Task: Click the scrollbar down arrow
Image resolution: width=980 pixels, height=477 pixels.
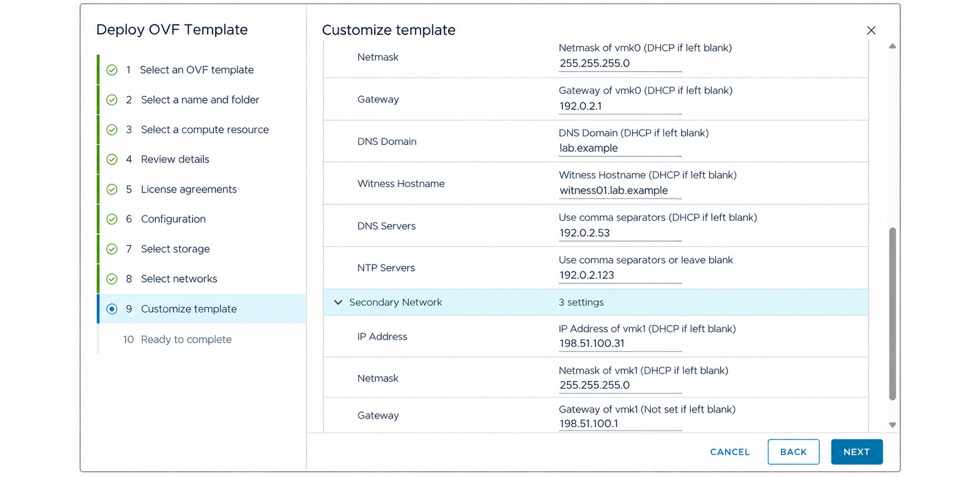Action: (892, 425)
